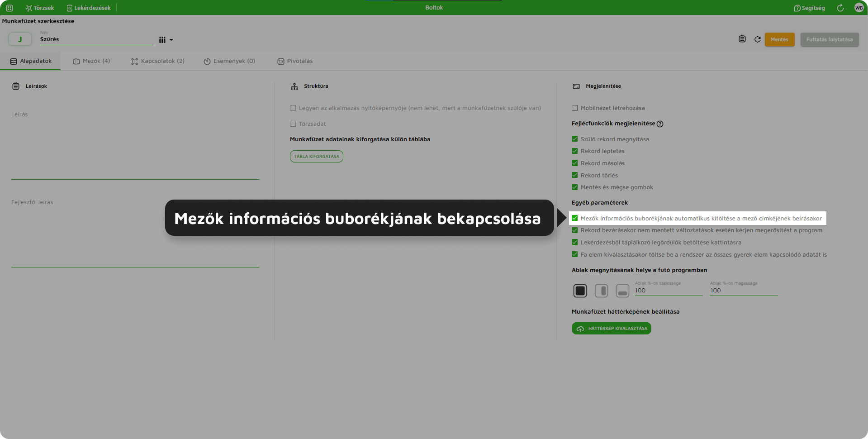Open the app grid icon in top bar
Screen dimensions: 868x439
click(9, 8)
